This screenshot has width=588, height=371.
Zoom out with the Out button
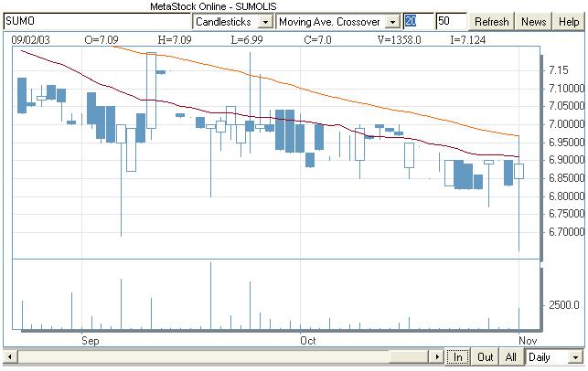point(485,356)
